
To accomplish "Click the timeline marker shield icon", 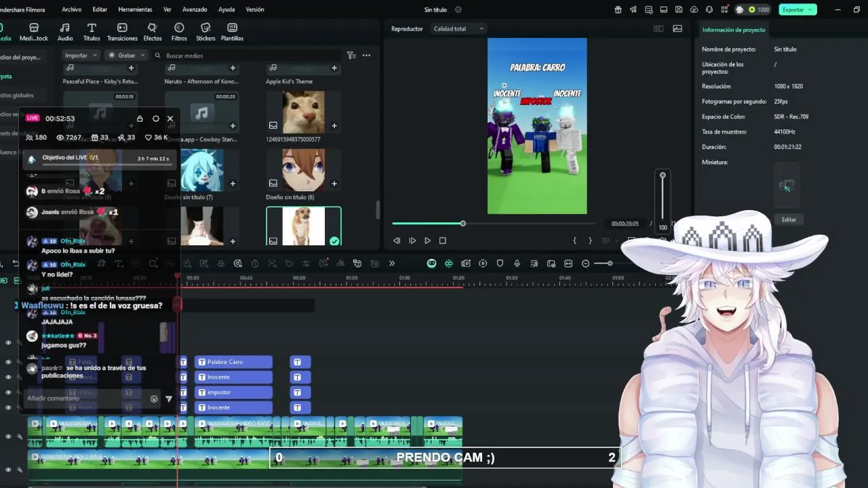I will [x=500, y=264].
